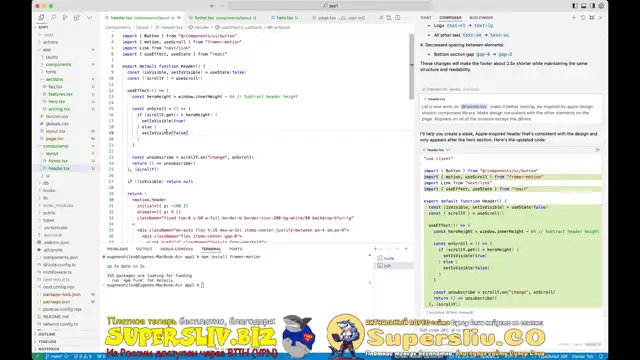Open globals.css in explorer
This screenshot has height=360, width=640.
pyautogui.click(x=57, y=124)
